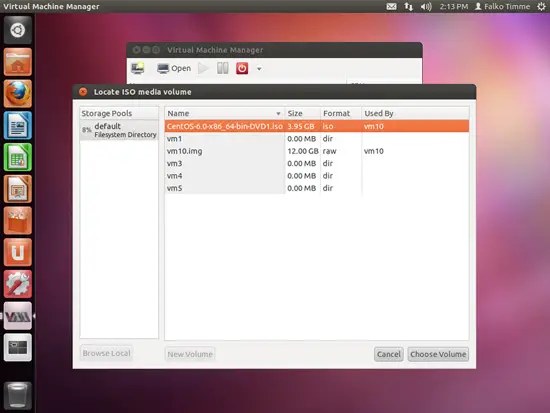
Task: Click the red shutdown power icon
Action: (x=242, y=68)
